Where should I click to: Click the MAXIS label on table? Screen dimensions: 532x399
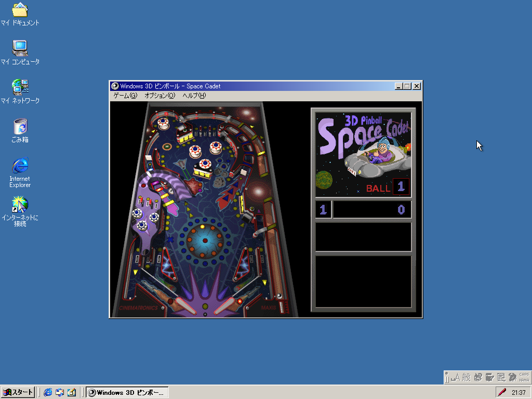(269, 308)
